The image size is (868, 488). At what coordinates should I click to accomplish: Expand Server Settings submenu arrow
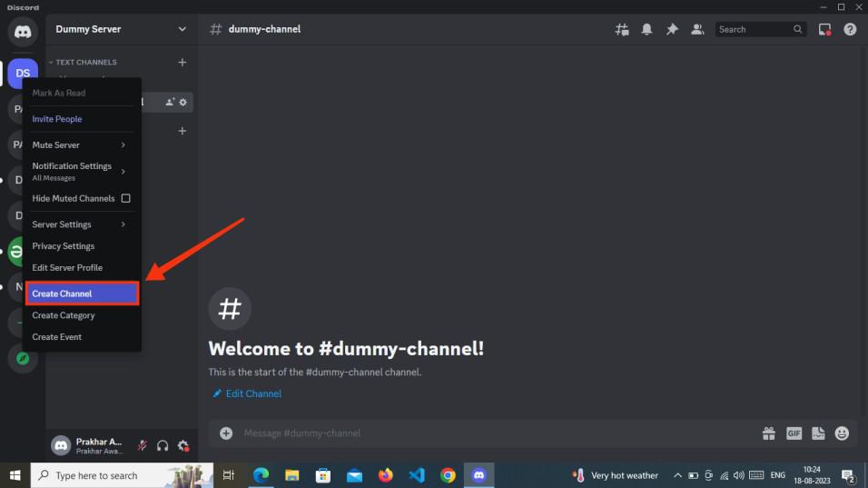point(123,224)
